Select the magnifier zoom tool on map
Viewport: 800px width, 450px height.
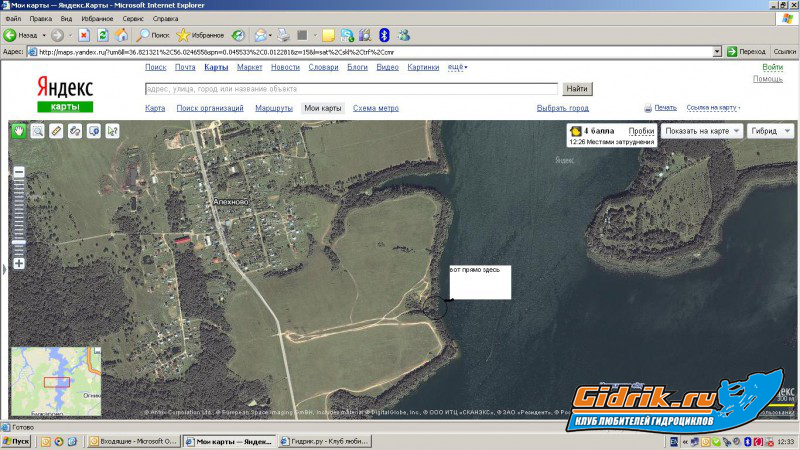coord(37,130)
